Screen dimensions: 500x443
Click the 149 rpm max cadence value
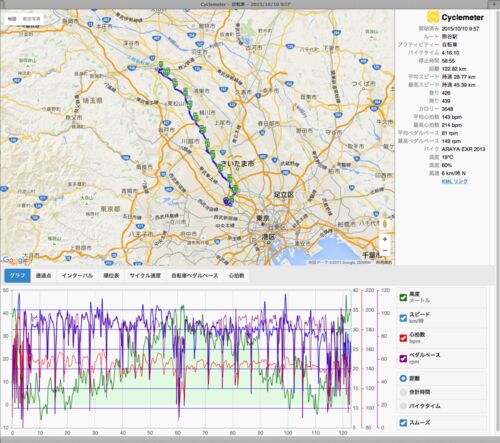[x=451, y=141]
